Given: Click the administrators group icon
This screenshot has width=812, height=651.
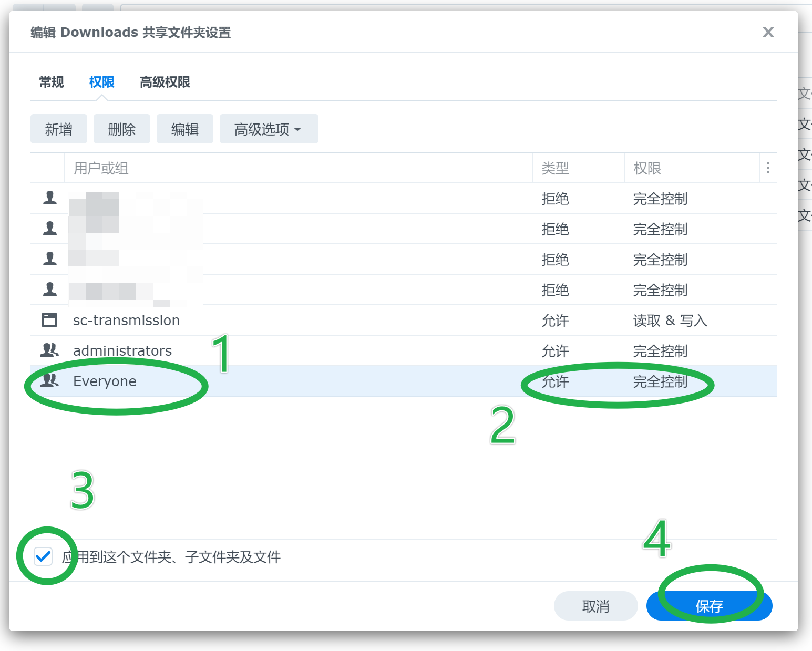Looking at the screenshot, I should click(x=49, y=350).
